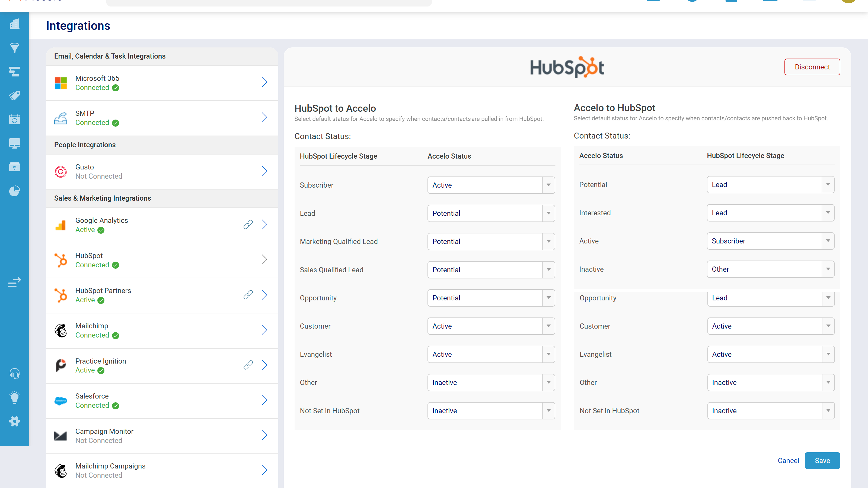Expand the Gusto integration chevron arrow
868x488 pixels.
click(x=264, y=171)
